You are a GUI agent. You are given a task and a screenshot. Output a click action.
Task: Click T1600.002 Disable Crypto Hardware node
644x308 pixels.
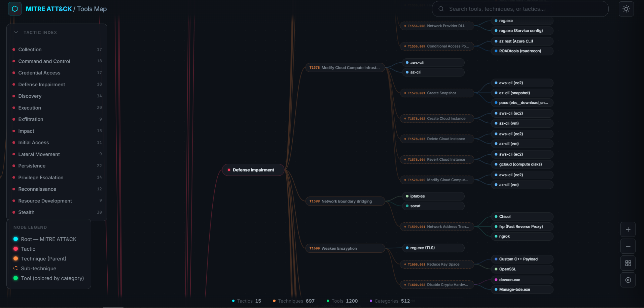pos(437,285)
